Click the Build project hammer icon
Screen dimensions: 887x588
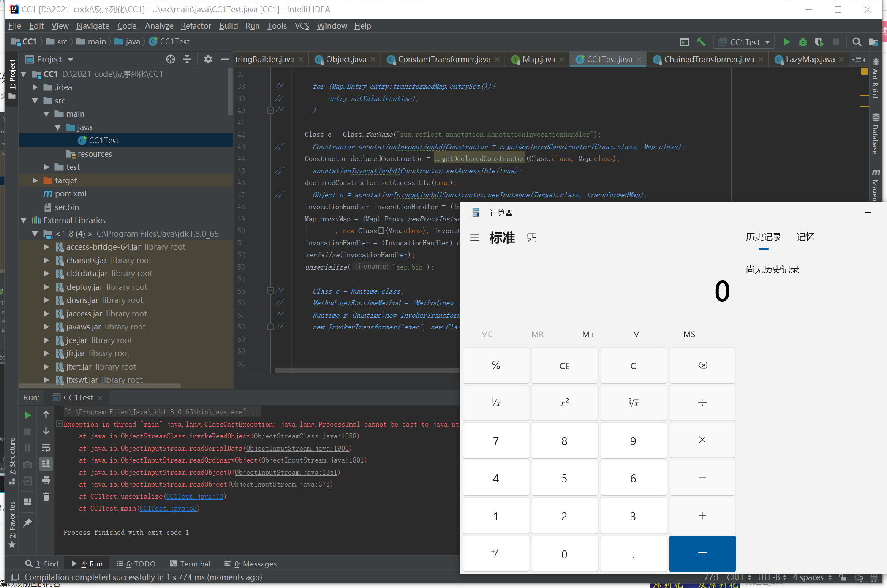coord(701,42)
